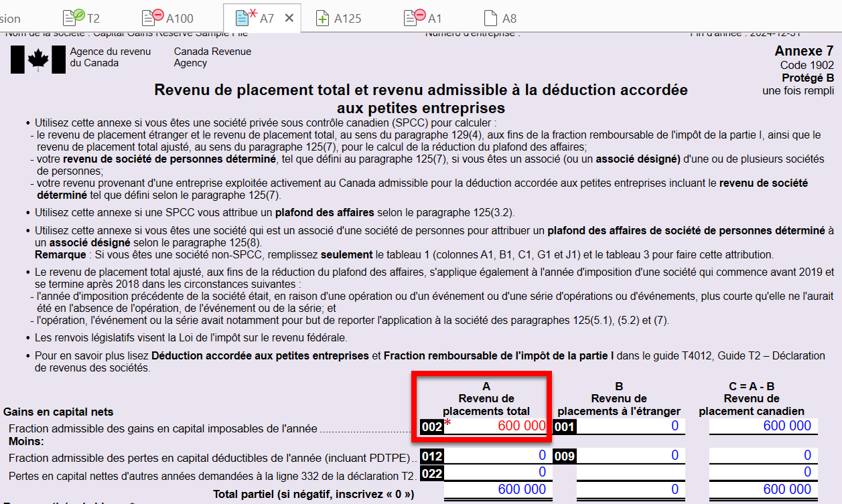Click the red override asterisk beside line 002
This screenshot has width=842, height=504.
(x=447, y=424)
